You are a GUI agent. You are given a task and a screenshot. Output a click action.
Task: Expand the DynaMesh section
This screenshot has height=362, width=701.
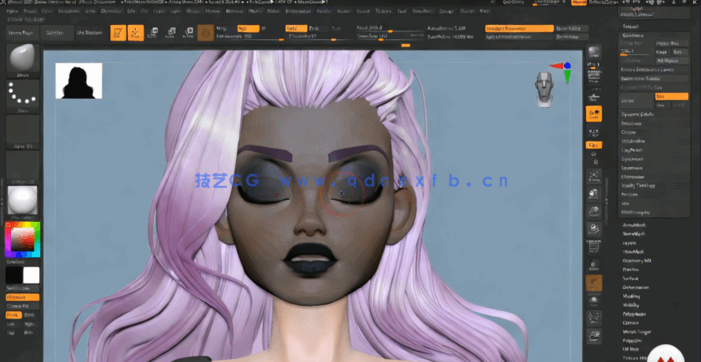tap(632, 159)
